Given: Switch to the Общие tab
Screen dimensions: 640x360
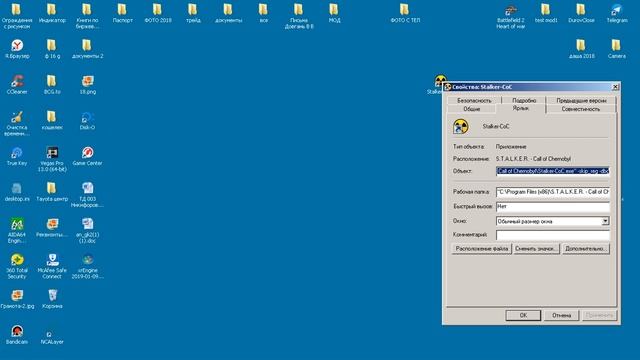Looking at the screenshot, I should coord(471,109).
